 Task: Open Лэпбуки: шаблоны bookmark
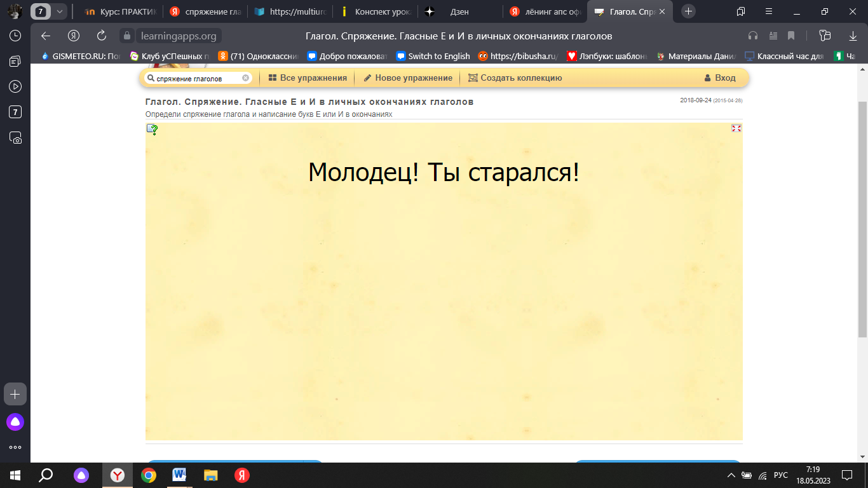(x=606, y=56)
